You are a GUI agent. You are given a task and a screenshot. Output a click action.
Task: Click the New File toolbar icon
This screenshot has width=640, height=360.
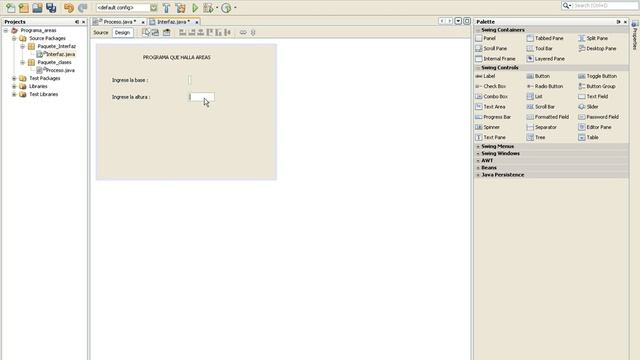coord(11,7)
